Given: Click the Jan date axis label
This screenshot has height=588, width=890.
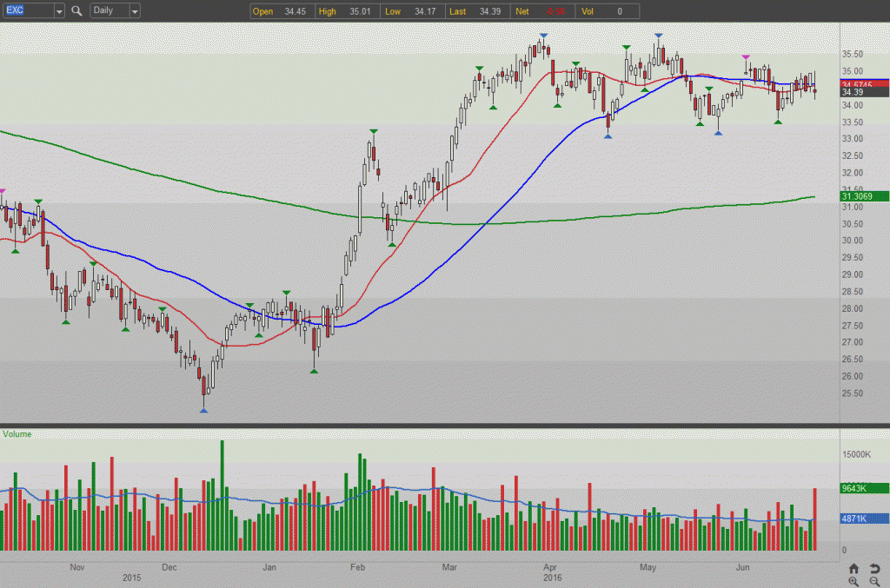Looking at the screenshot, I should coord(269,567).
